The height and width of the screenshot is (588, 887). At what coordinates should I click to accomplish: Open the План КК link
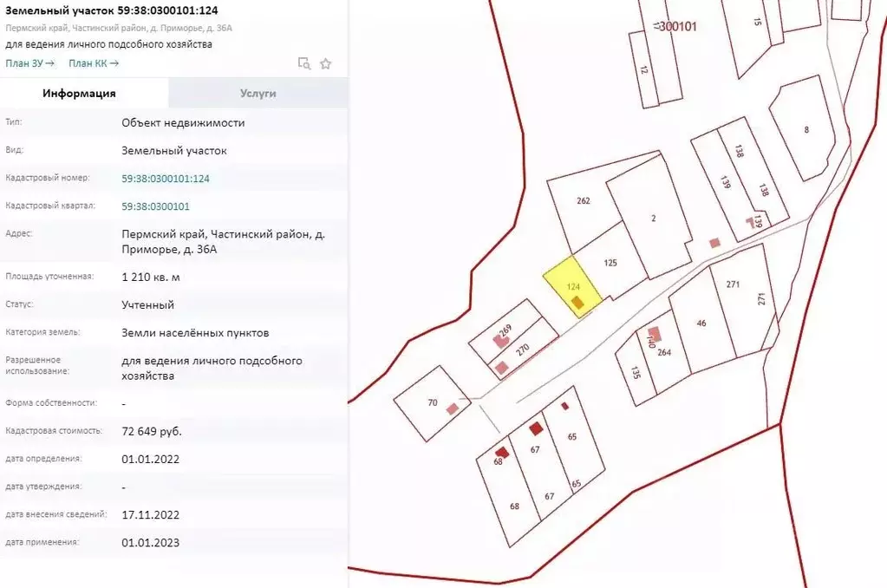click(x=94, y=63)
